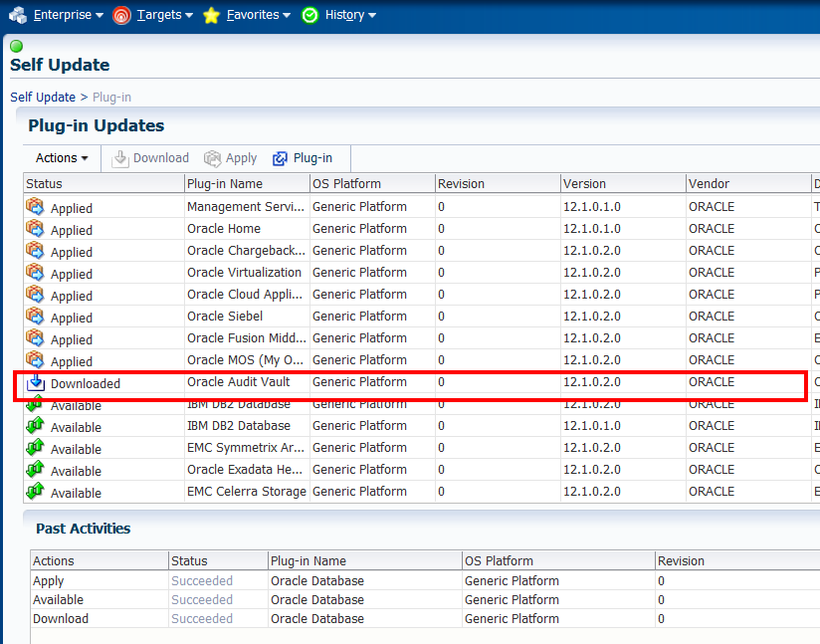Click the Targets bullseye icon
820x644 pixels.
click(121, 16)
